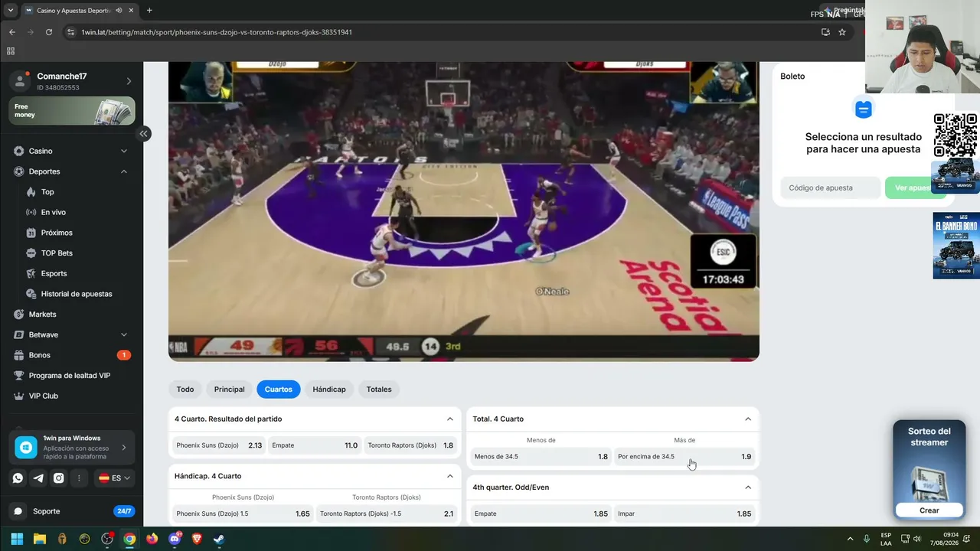Bet on Empate at 11.0
980x551 pixels.
[x=315, y=445]
